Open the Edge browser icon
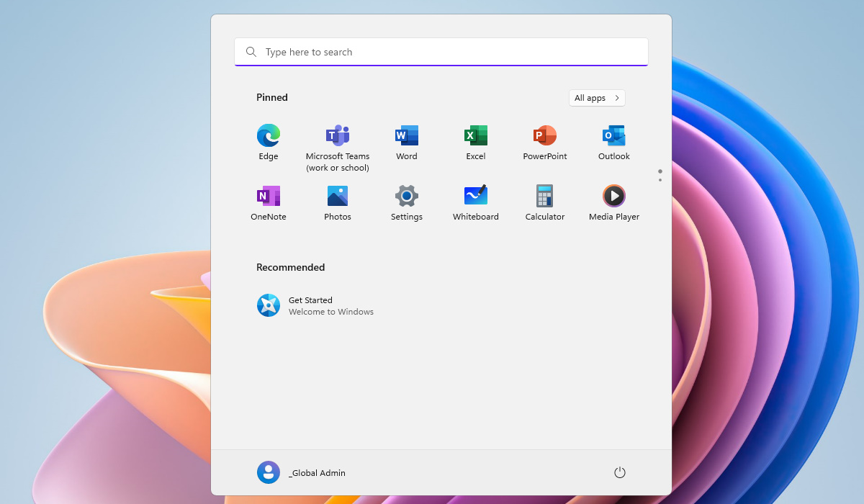Screen dimensions: 864x504 [x=269, y=135]
